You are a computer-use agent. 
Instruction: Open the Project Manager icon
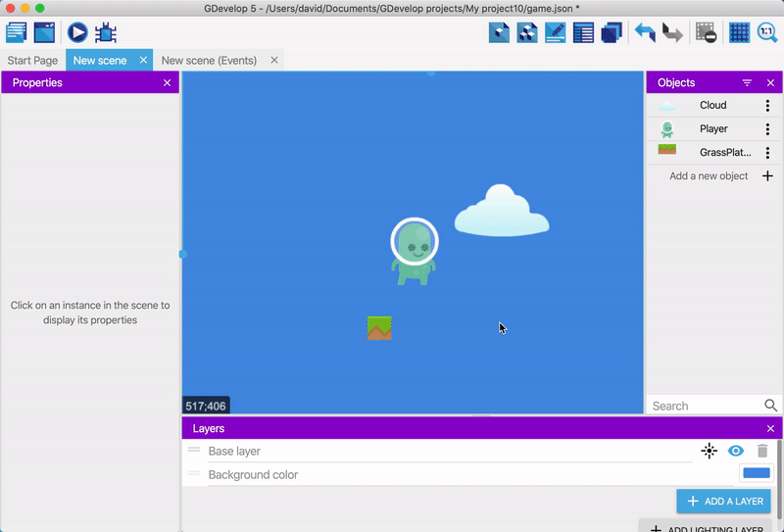point(17,32)
